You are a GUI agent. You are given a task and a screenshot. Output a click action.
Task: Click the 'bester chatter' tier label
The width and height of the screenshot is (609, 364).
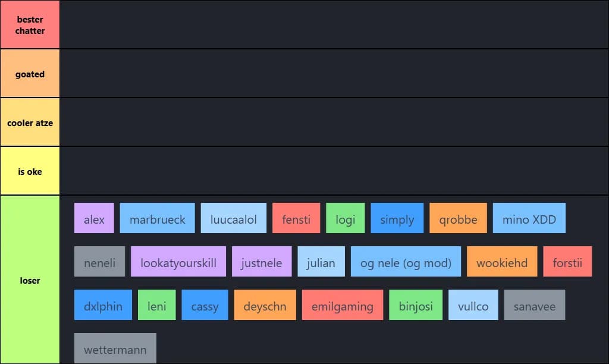[x=30, y=24]
